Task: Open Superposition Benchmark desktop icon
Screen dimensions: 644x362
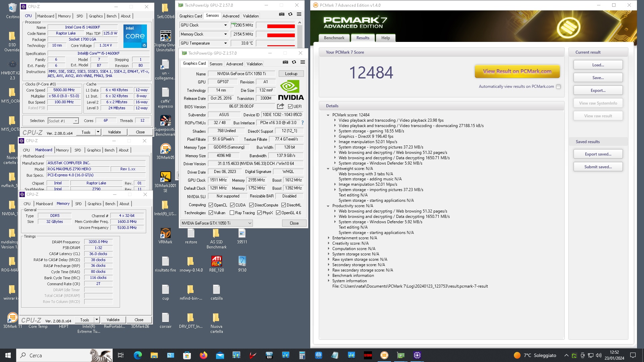Action: (x=165, y=125)
